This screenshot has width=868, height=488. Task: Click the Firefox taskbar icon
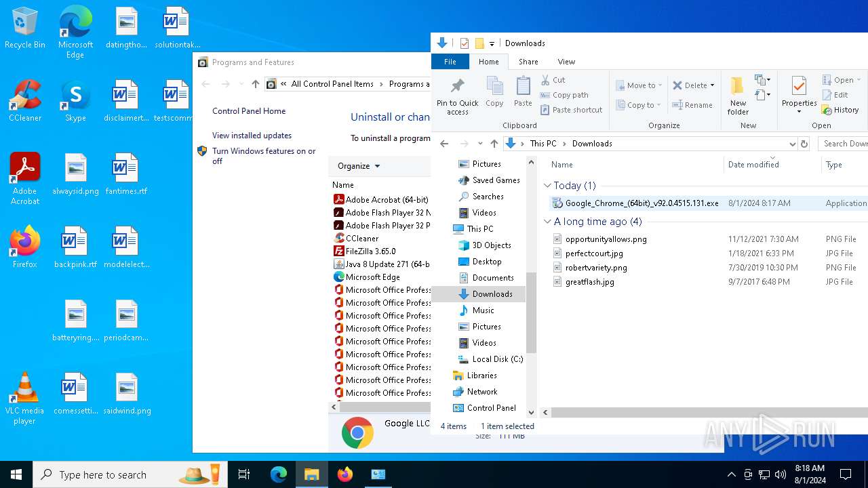[345, 474]
